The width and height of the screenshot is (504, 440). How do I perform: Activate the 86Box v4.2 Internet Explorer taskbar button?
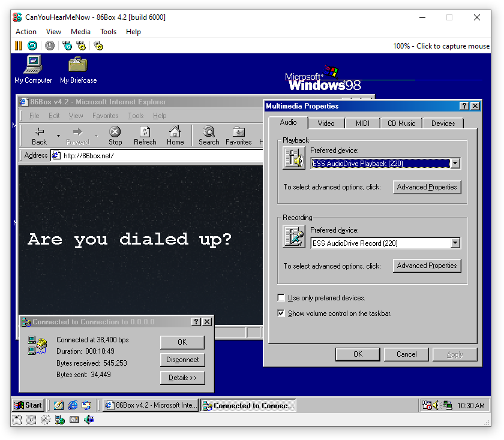tap(151, 405)
